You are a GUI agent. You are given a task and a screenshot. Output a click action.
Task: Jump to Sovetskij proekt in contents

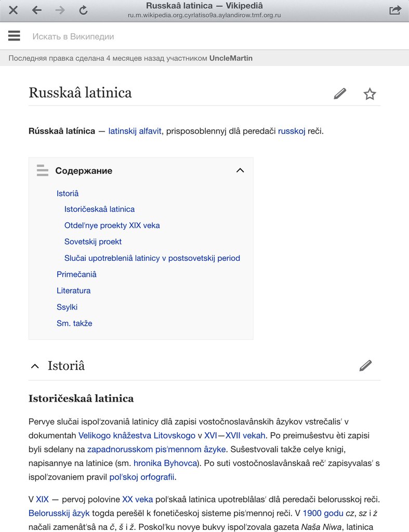93,242
